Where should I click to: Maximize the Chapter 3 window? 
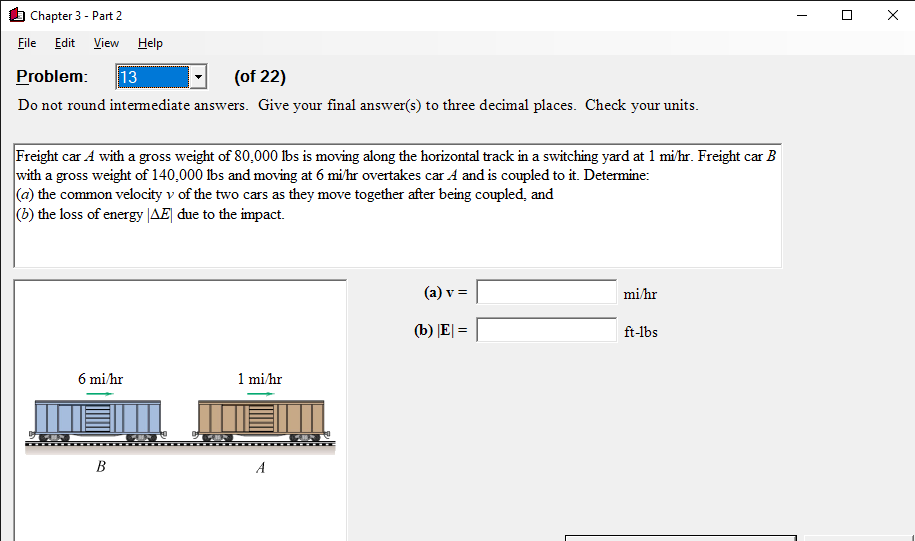(847, 15)
